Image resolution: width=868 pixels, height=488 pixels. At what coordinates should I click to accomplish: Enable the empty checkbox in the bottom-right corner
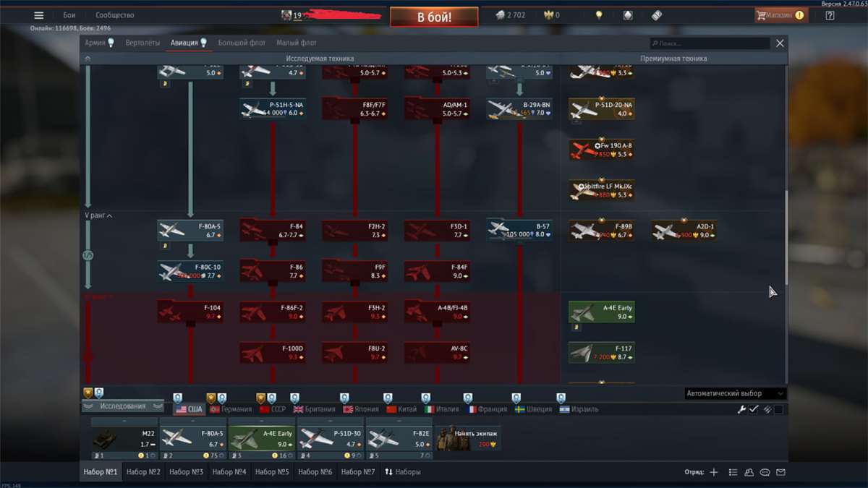tap(779, 408)
